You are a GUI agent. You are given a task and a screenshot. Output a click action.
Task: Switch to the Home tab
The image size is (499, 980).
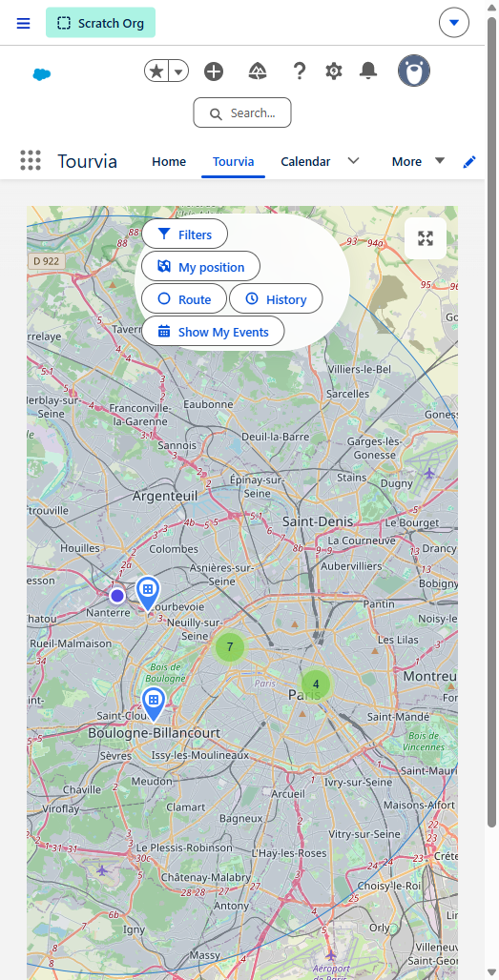tap(169, 161)
